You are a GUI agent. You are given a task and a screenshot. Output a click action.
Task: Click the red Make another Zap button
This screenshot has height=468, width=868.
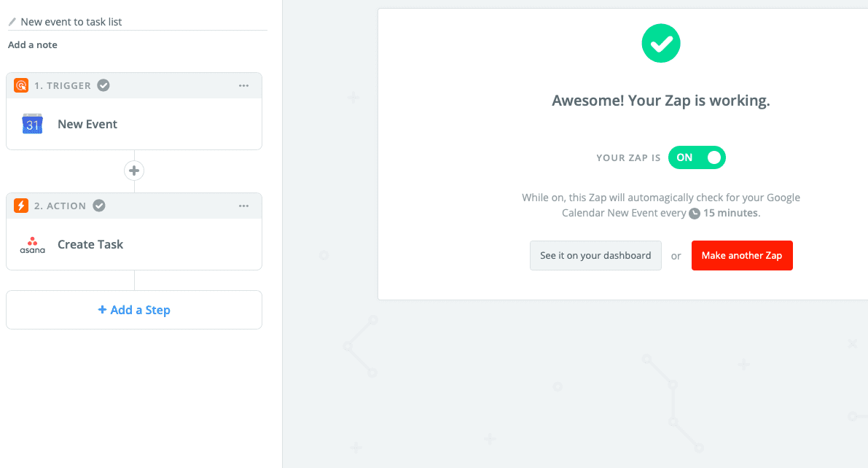pyautogui.click(x=742, y=255)
